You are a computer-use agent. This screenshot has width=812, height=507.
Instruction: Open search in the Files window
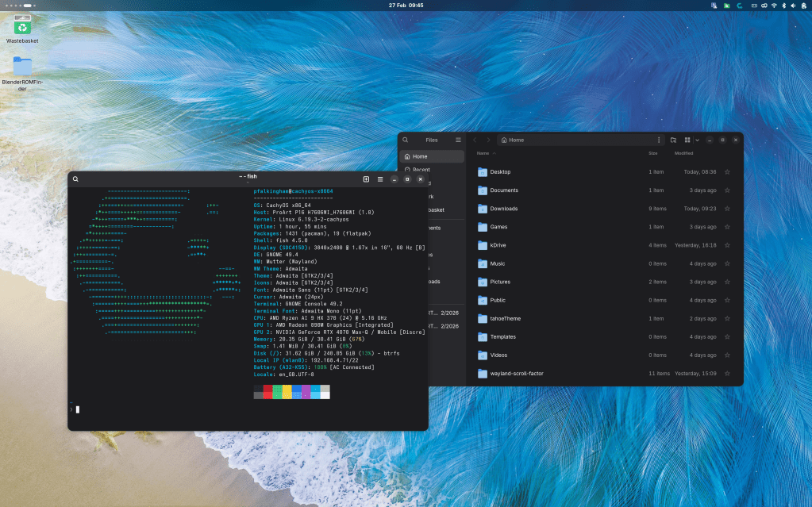405,140
